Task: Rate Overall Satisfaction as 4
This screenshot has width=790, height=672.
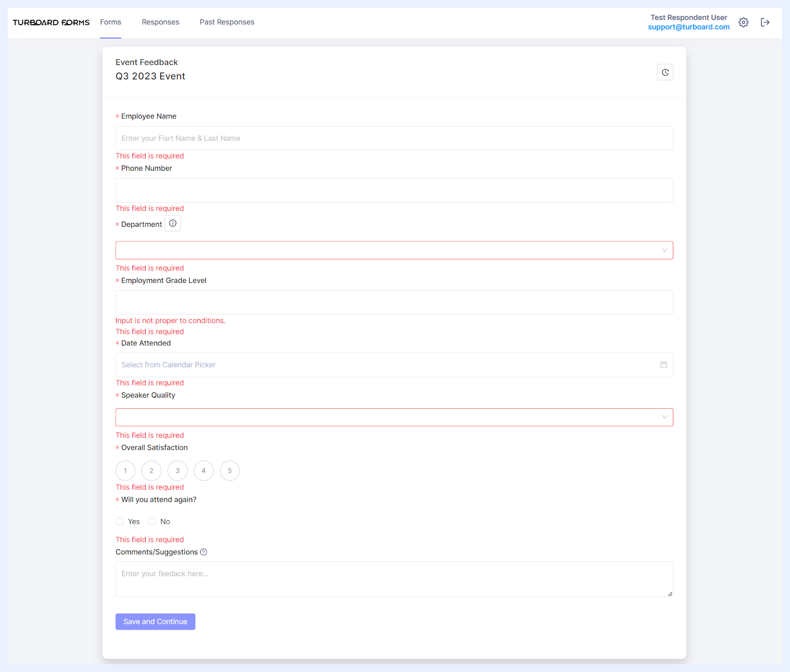Action: (x=204, y=471)
